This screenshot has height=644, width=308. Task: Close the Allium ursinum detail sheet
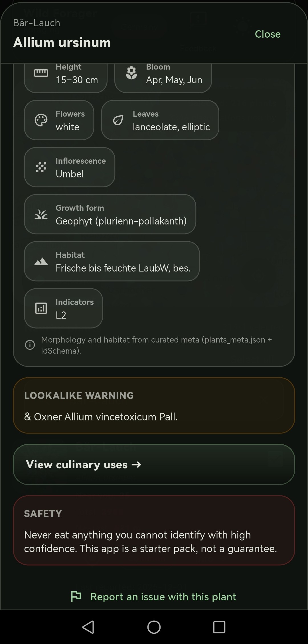point(268,34)
